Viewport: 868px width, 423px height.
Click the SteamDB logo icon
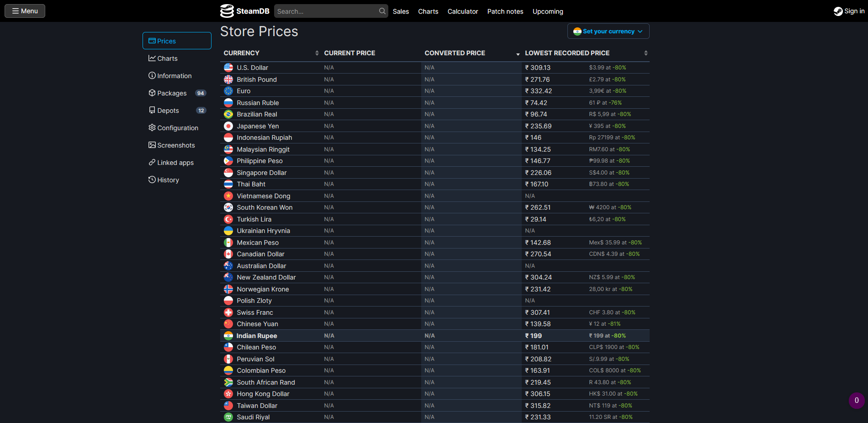tap(227, 11)
